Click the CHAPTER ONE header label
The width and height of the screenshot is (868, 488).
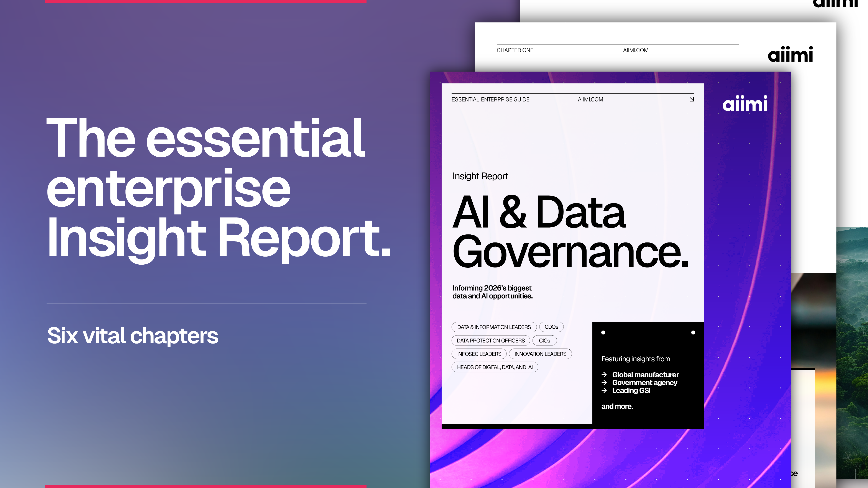(515, 50)
